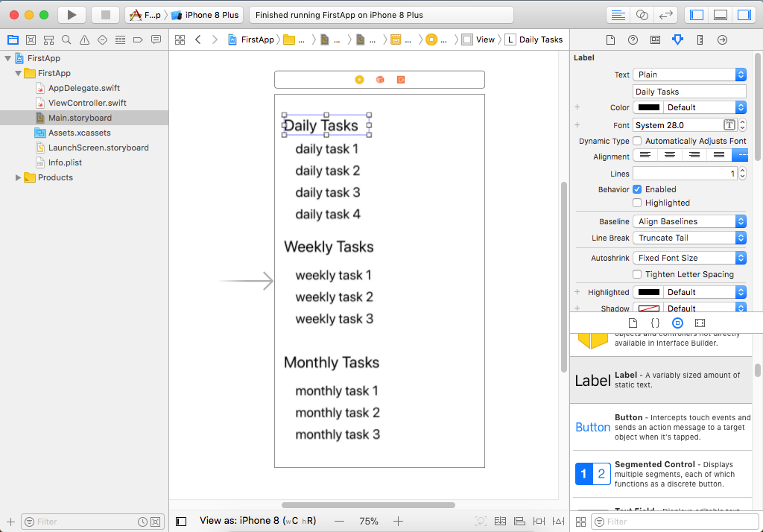Toggle the document outline button

click(x=181, y=522)
